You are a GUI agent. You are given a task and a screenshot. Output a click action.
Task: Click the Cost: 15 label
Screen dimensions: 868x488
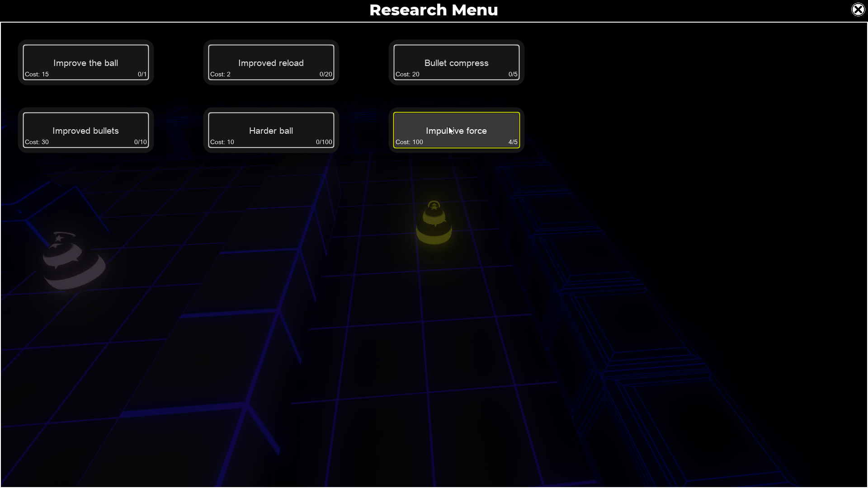point(37,74)
